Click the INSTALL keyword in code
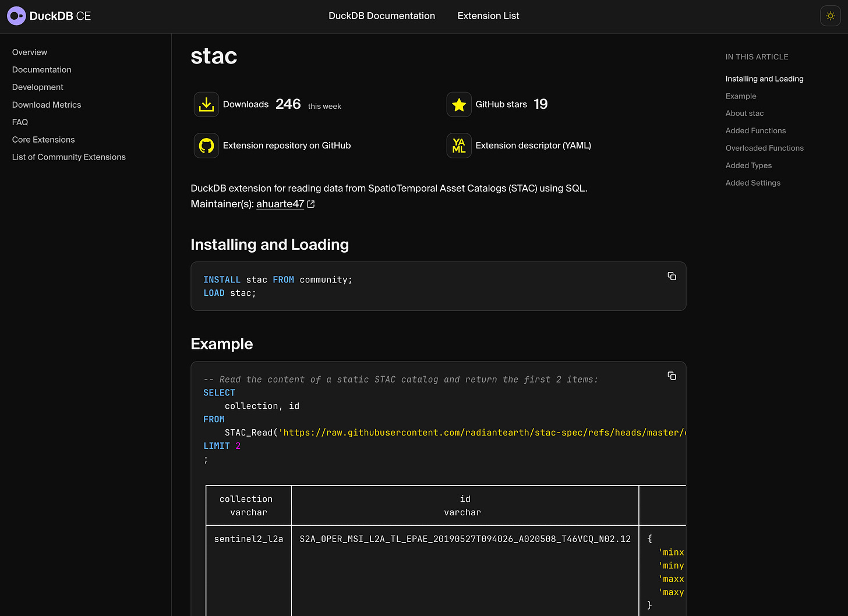The height and width of the screenshot is (616, 848). coord(222,280)
